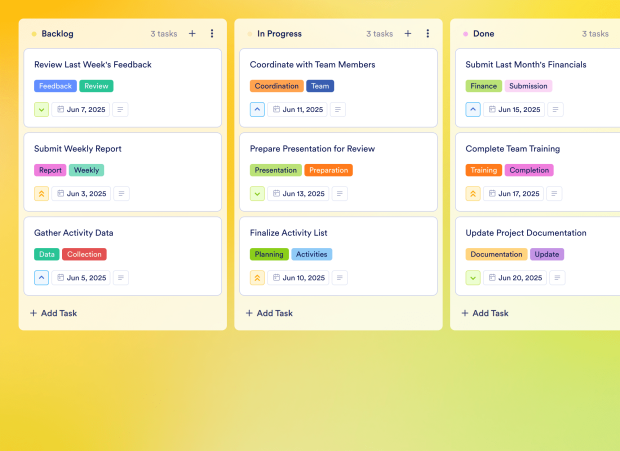
Task: Open the three-dot menu for Backlog column
Action: [212, 33]
